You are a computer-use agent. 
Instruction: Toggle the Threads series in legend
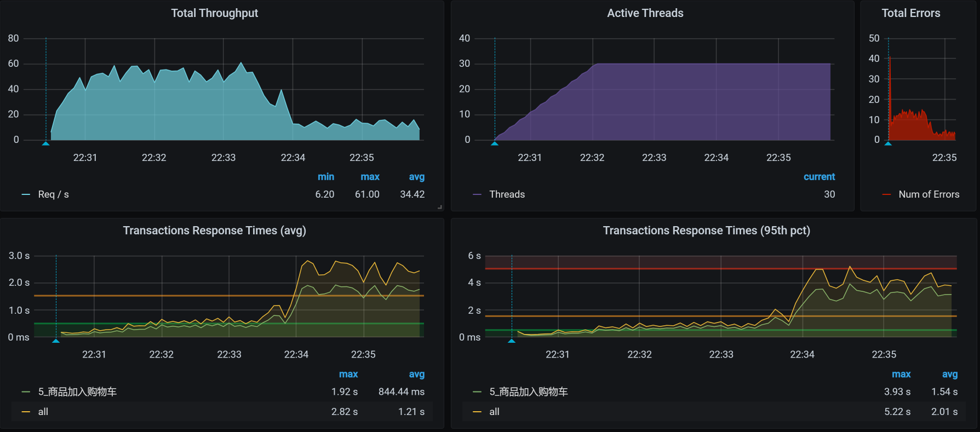pos(507,194)
